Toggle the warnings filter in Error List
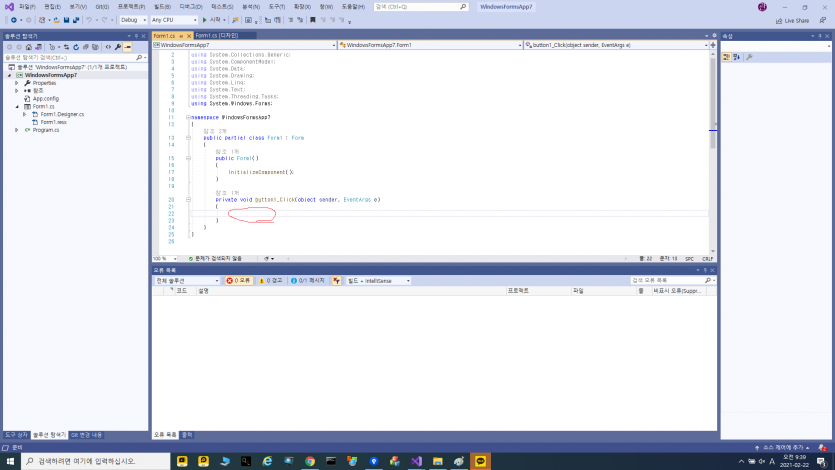The width and height of the screenshot is (835, 470). coord(271,281)
